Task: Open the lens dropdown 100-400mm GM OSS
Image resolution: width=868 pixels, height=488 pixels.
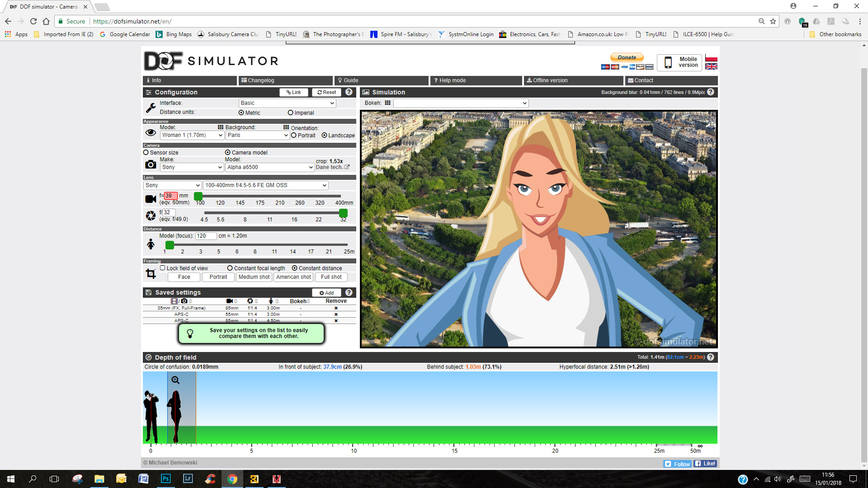Action: [x=266, y=185]
